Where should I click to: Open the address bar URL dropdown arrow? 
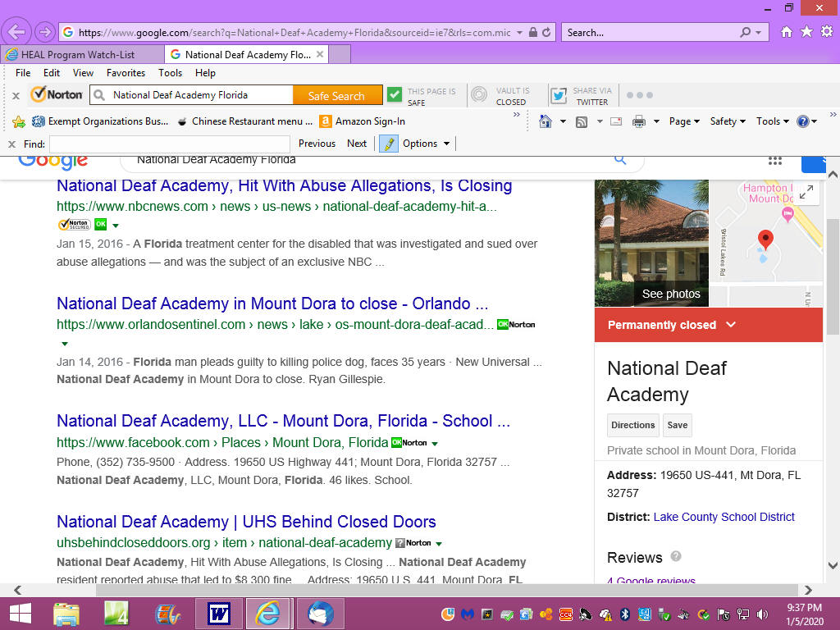519,33
